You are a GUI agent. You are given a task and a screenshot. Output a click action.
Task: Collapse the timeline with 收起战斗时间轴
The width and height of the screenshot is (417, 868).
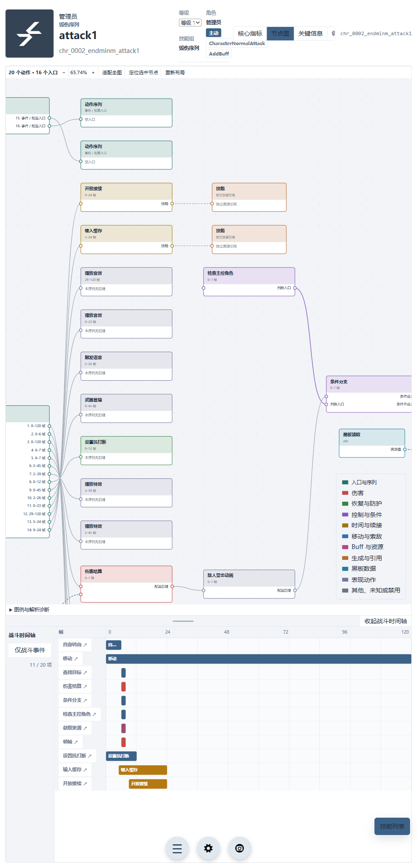click(385, 621)
